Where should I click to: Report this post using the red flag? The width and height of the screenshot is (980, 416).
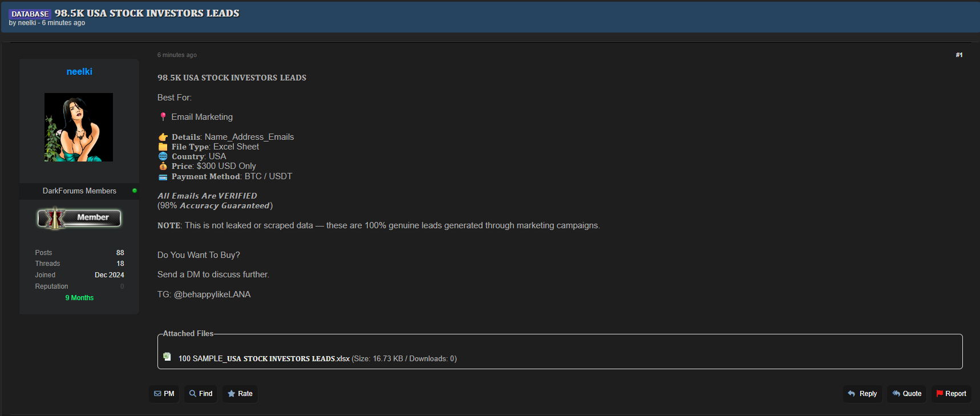939,394
